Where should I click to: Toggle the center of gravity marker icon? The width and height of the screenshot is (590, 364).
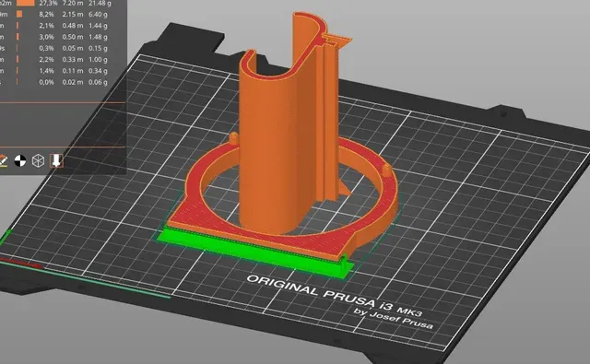pos(20,161)
